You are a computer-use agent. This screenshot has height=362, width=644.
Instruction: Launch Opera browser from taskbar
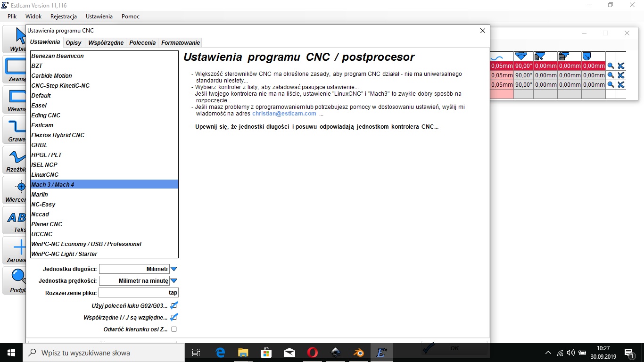tap(312, 352)
